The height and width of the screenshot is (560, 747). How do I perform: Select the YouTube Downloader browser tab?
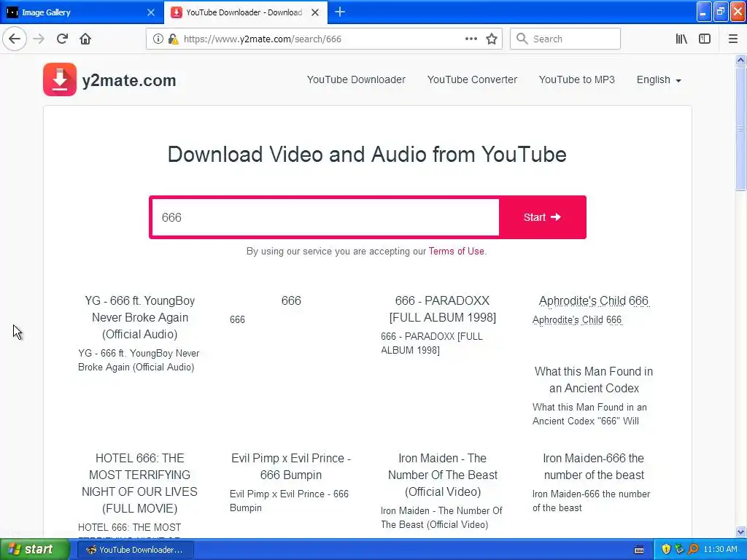[245, 12]
